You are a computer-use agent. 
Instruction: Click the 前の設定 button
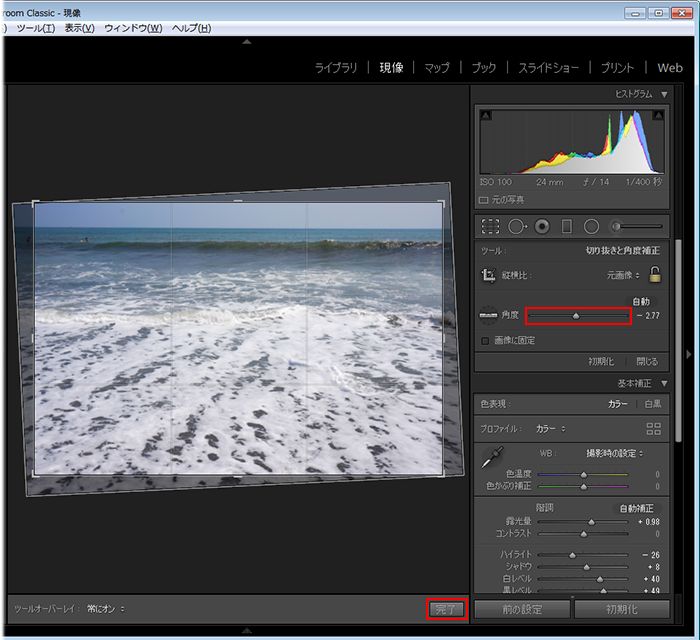pos(522,609)
